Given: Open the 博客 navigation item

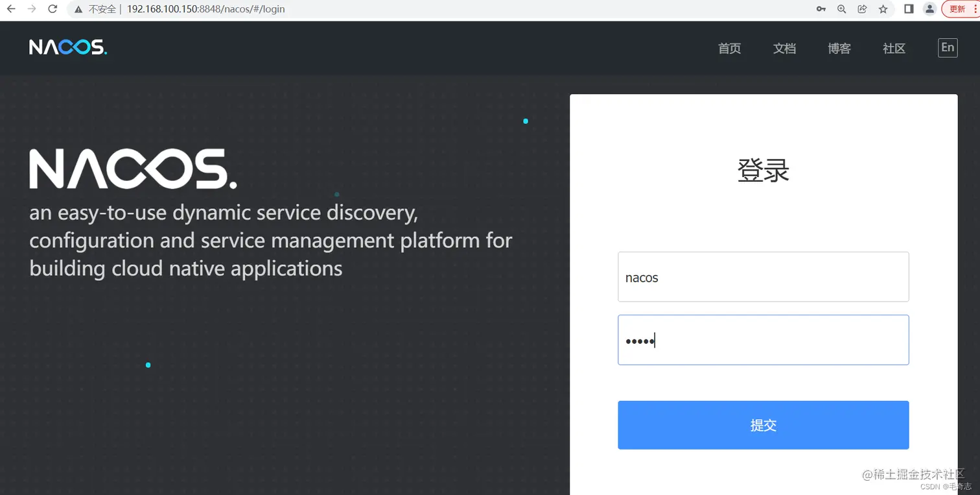Looking at the screenshot, I should tap(839, 49).
